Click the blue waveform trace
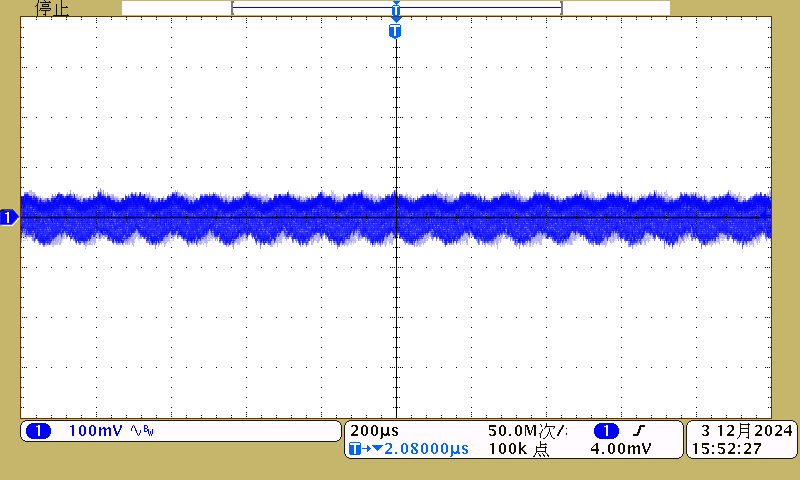Viewport: 800px width, 480px height. [250, 217]
